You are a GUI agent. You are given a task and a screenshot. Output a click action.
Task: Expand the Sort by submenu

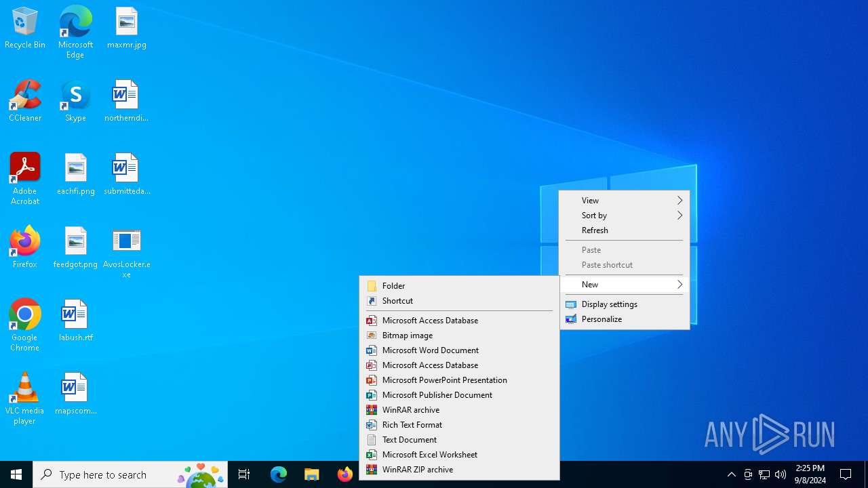(625, 215)
